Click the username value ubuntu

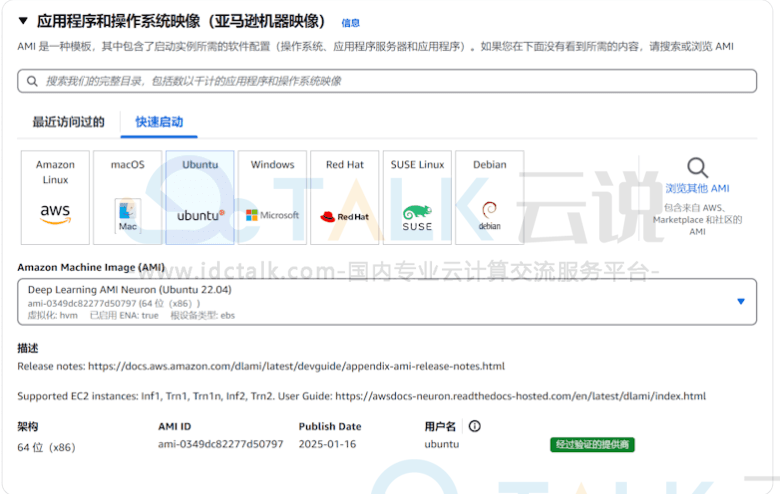click(442, 444)
